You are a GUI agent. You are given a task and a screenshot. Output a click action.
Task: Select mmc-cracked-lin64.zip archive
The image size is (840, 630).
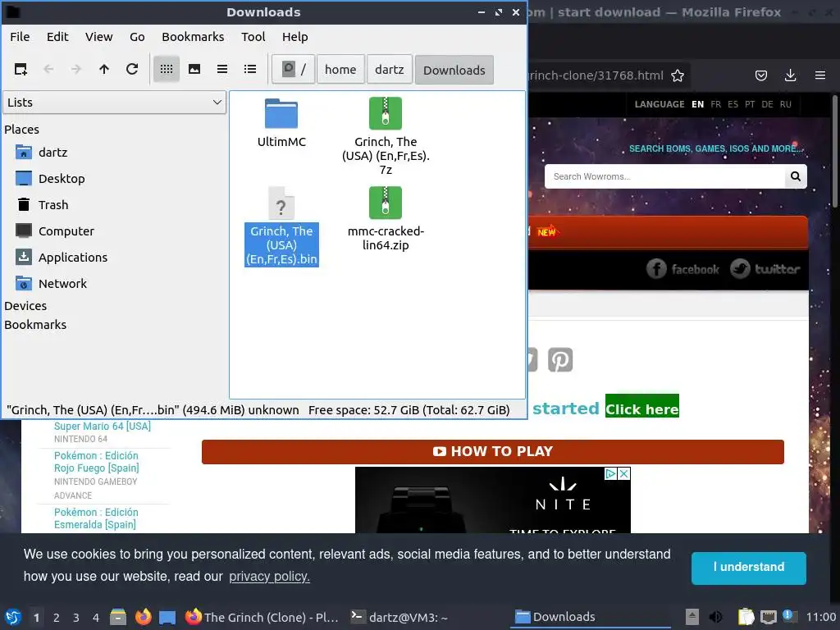386,220
